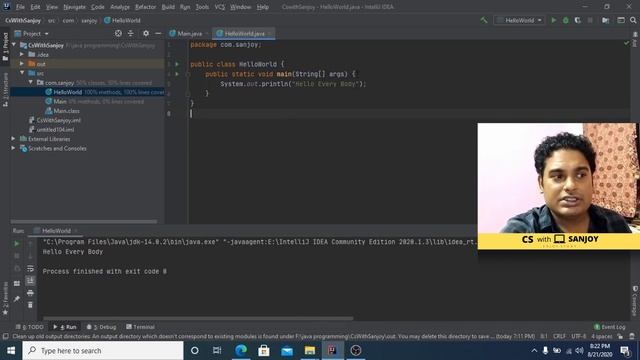Image resolution: width=640 pixels, height=360 pixels.
Task: Rerun HelloWorld in the Run panel
Action: (x=17, y=244)
